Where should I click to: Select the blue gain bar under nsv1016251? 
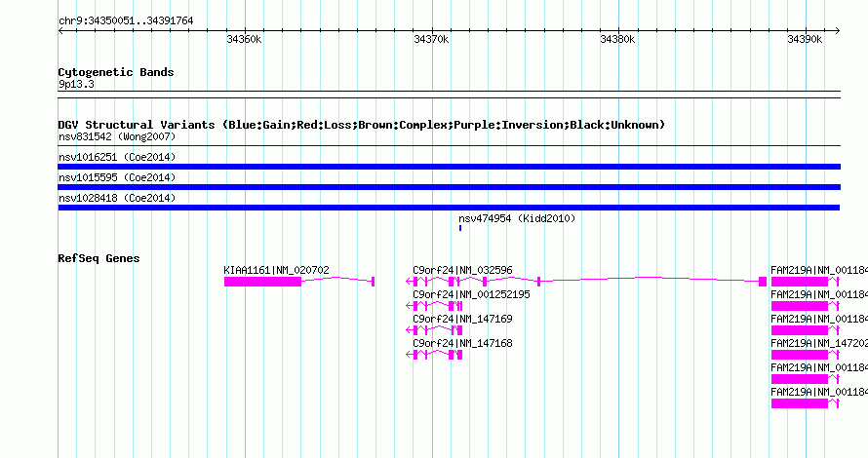tap(449, 167)
